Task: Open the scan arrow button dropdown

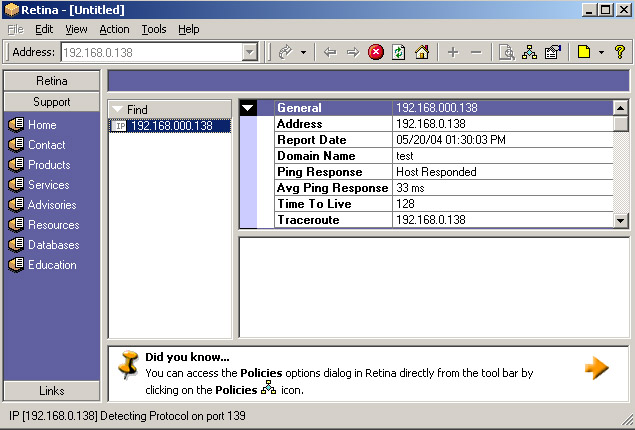Action: (x=303, y=52)
